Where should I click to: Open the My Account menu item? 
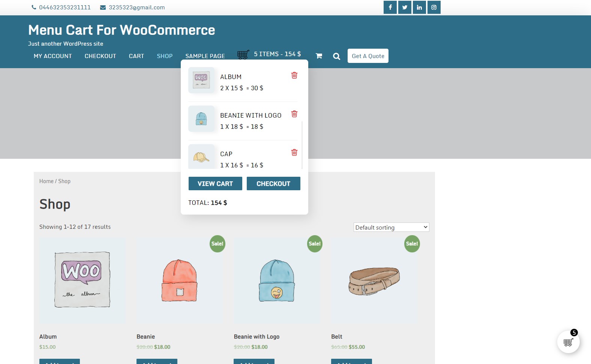[x=53, y=56]
